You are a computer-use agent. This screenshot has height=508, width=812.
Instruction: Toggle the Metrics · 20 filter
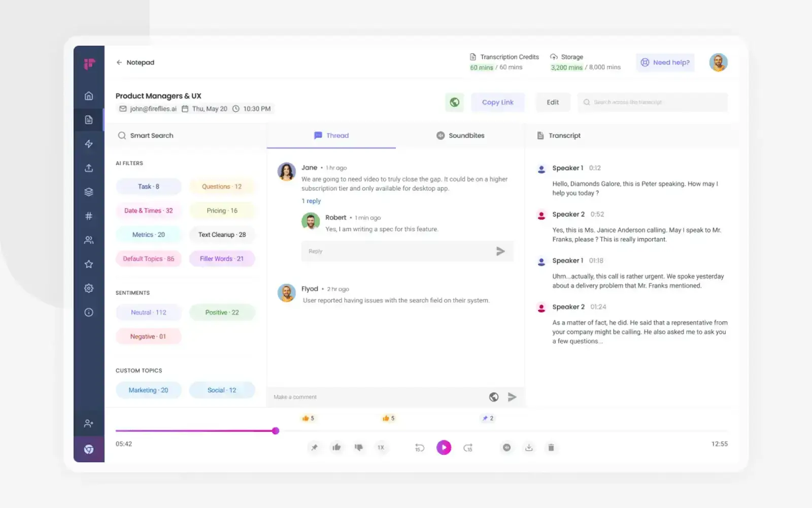pos(149,235)
